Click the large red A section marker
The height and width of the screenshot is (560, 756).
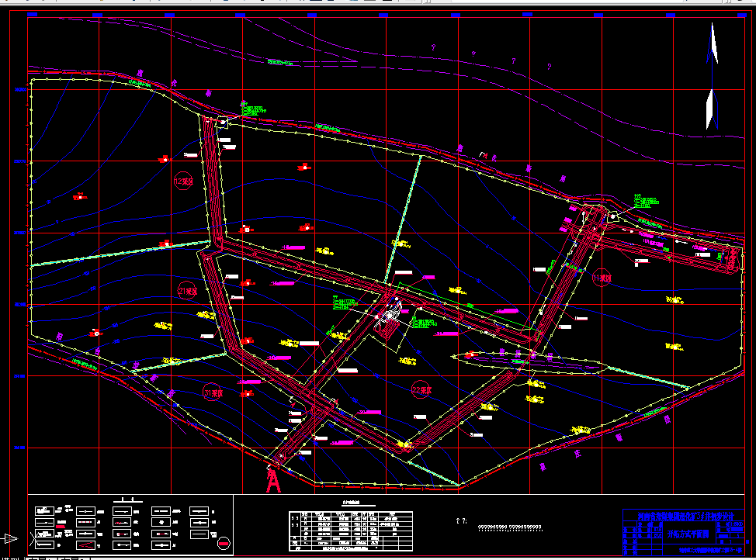pyautogui.click(x=273, y=480)
